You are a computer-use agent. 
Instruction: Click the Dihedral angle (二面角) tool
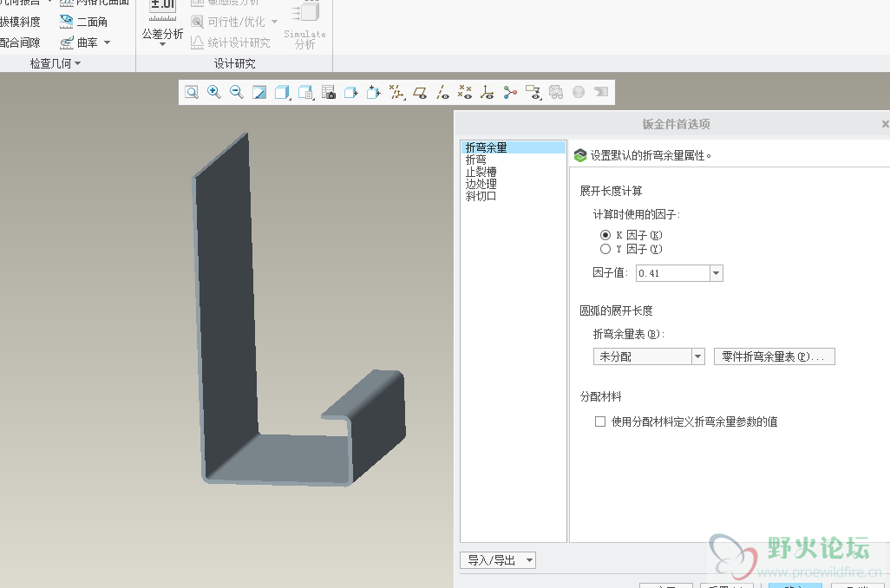[x=83, y=22]
